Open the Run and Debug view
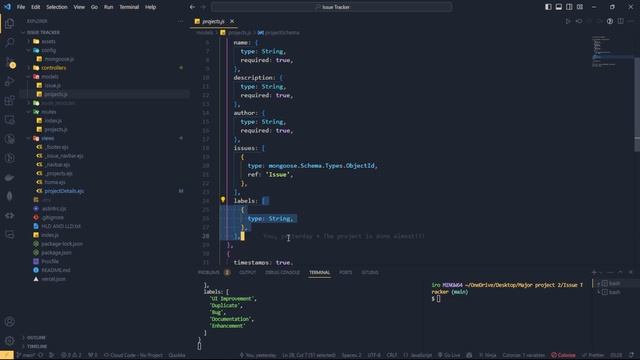The width and height of the screenshot is (640, 360). tap(9, 81)
